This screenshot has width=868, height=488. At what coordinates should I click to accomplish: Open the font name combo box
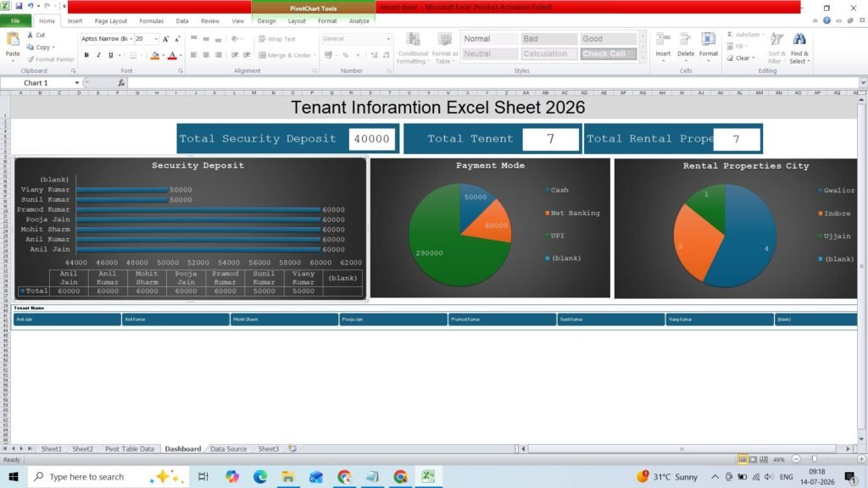click(107, 39)
